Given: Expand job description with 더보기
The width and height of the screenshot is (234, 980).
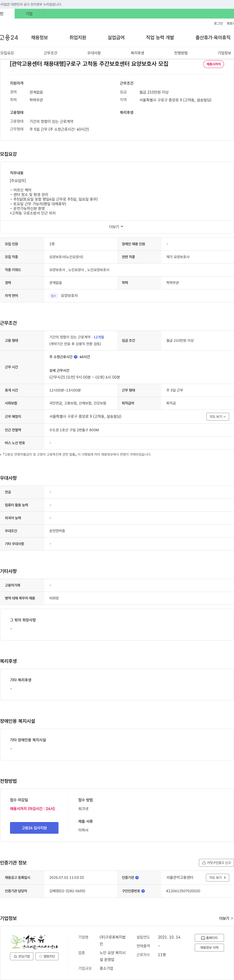Looking at the screenshot, I should (116, 226).
